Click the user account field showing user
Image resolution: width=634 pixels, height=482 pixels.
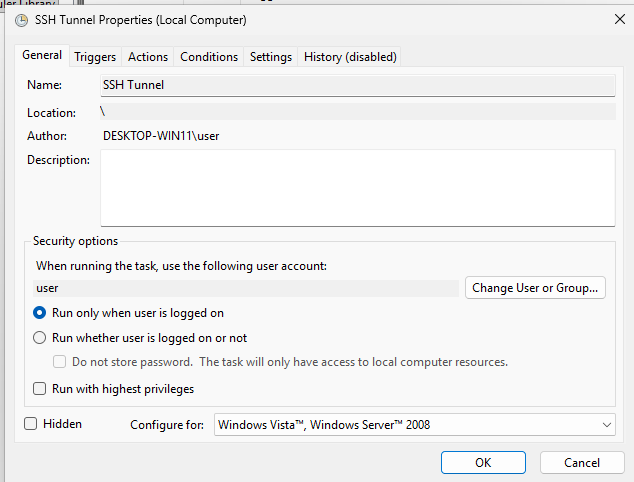tap(246, 288)
